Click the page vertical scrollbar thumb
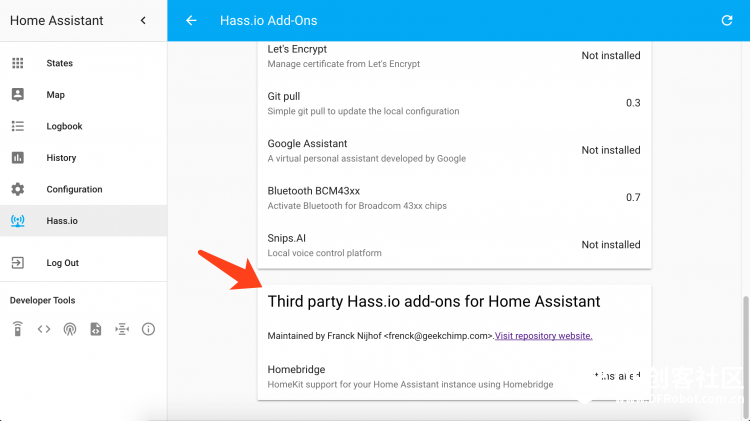Viewport: 750px width, 421px height. (745, 356)
